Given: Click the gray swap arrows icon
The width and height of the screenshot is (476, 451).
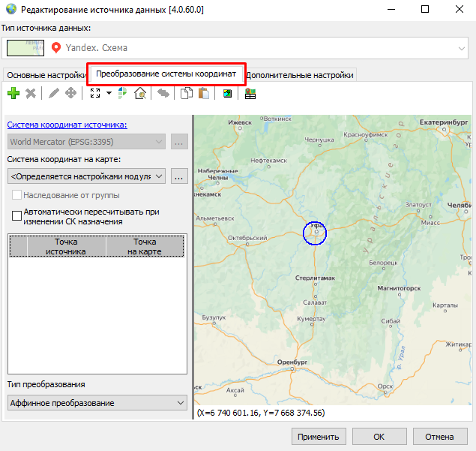Looking at the screenshot, I should pos(163,93).
